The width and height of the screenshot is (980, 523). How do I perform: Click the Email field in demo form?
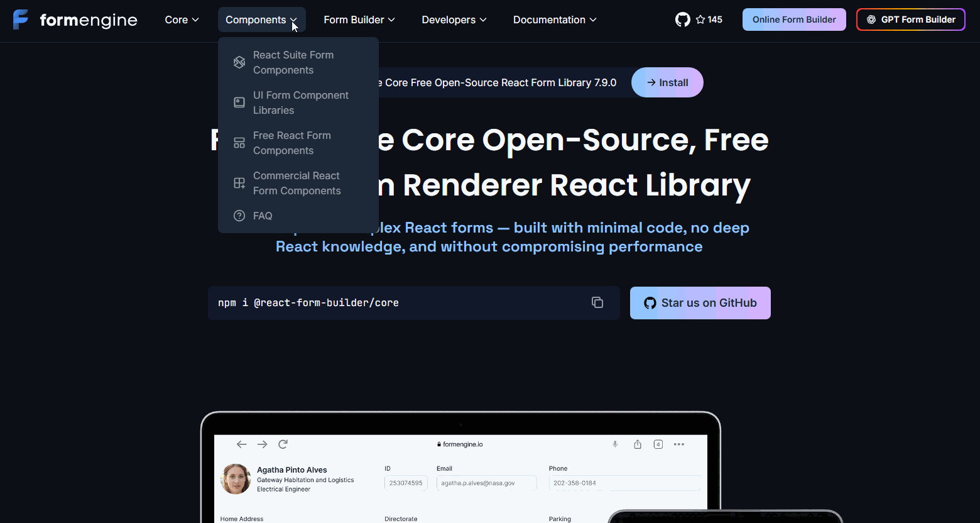(486, 483)
